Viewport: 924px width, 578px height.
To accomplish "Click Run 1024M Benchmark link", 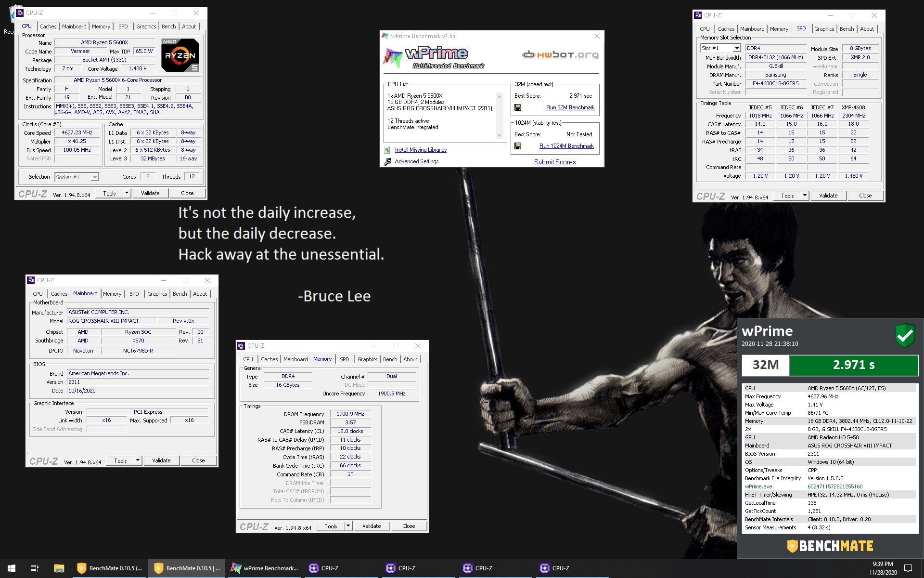I will (x=566, y=146).
